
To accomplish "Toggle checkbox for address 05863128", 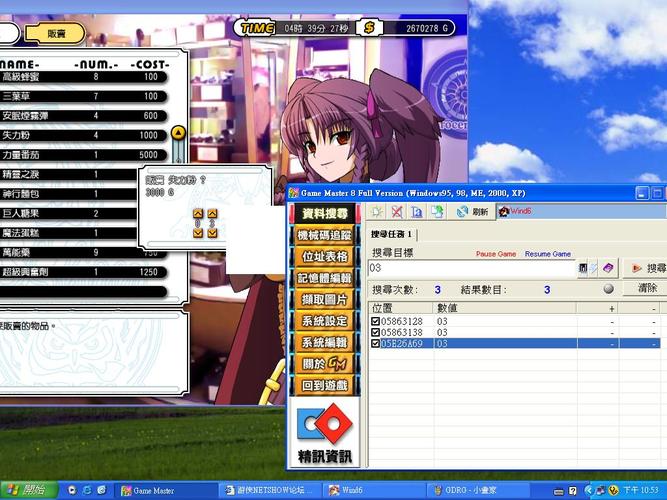I will (x=375, y=321).
